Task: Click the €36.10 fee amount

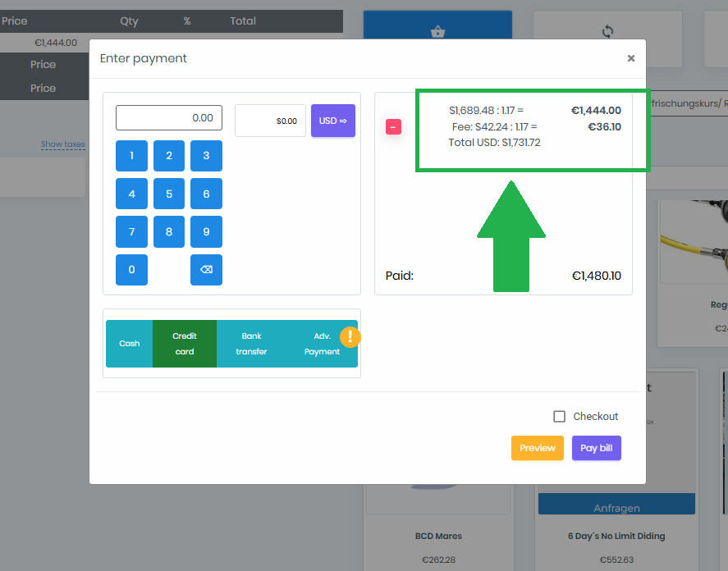Action: click(x=605, y=126)
